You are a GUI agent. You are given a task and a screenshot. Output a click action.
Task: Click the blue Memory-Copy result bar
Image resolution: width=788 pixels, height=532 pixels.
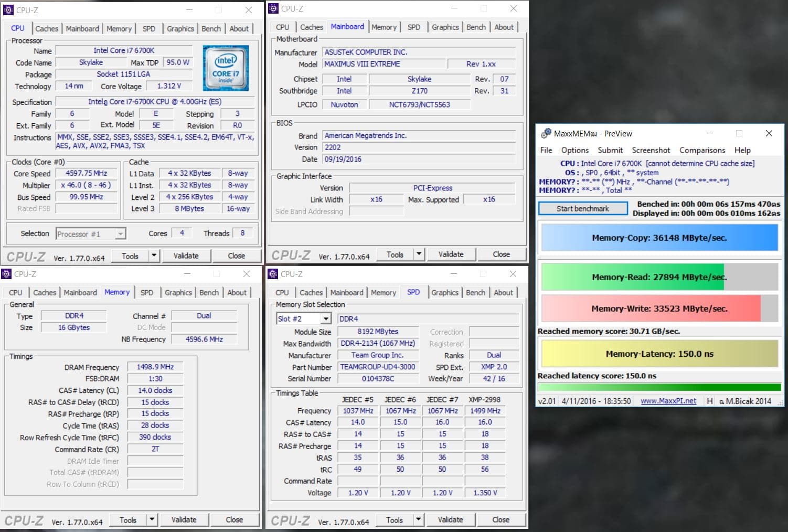659,238
